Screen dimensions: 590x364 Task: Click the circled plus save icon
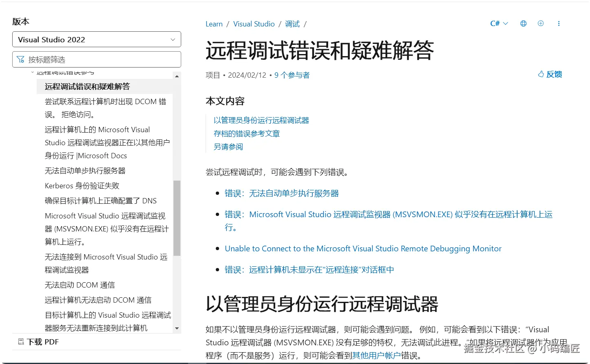tap(541, 24)
